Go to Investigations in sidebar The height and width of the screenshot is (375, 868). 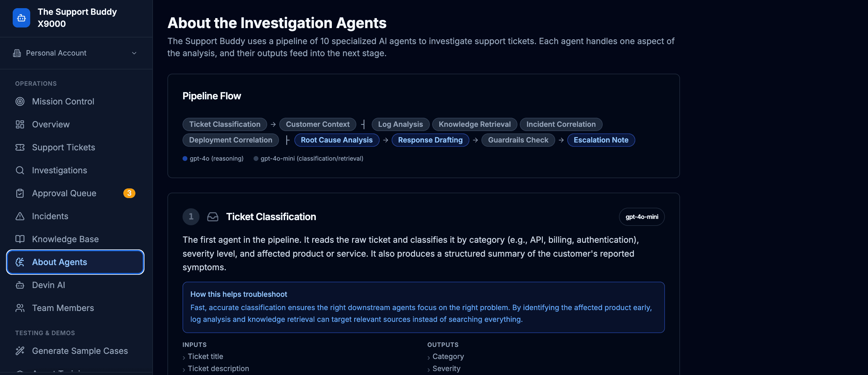(76, 170)
